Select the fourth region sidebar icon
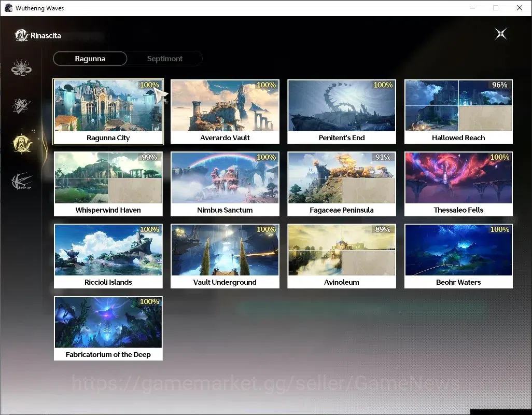The width and height of the screenshot is (532, 415). 22,181
